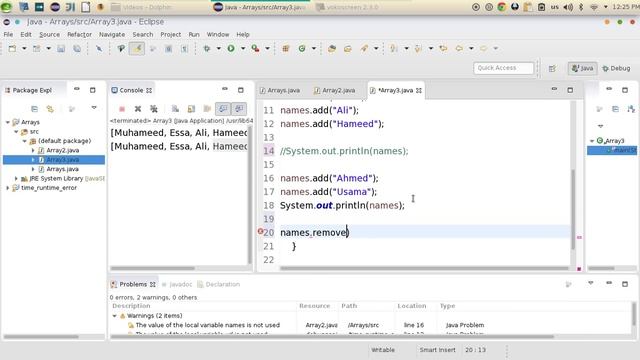640x360 pixels.
Task: Open the Navigate menu
Action: (112, 35)
